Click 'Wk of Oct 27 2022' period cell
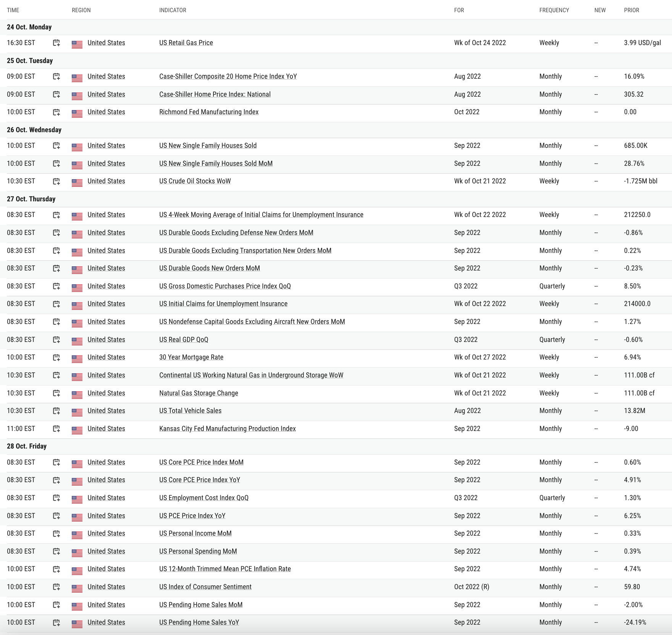The width and height of the screenshot is (672, 635). 480,357
